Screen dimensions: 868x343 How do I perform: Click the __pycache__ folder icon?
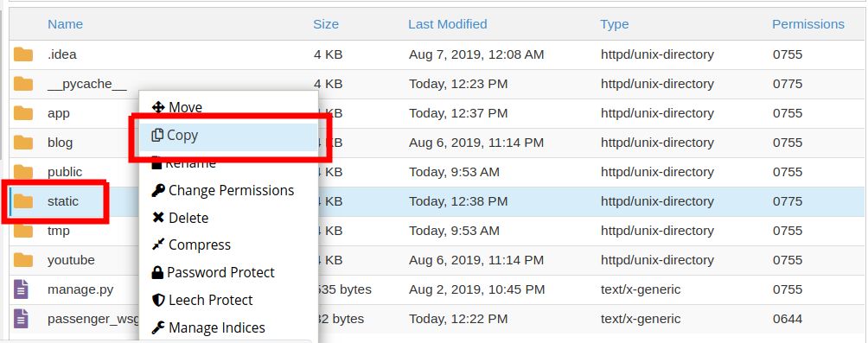(x=23, y=84)
